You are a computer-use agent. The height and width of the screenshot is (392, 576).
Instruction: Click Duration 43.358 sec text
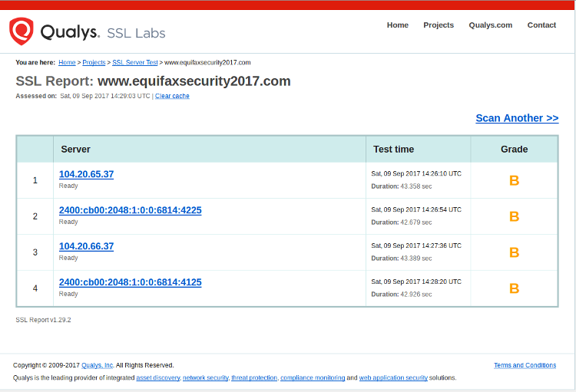(402, 186)
